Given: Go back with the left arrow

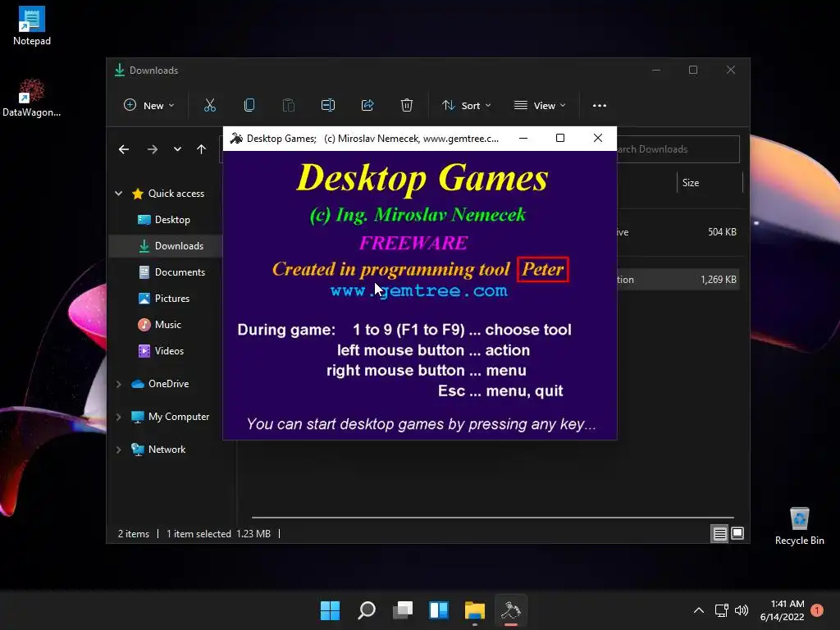Looking at the screenshot, I should (x=124, y=149).
